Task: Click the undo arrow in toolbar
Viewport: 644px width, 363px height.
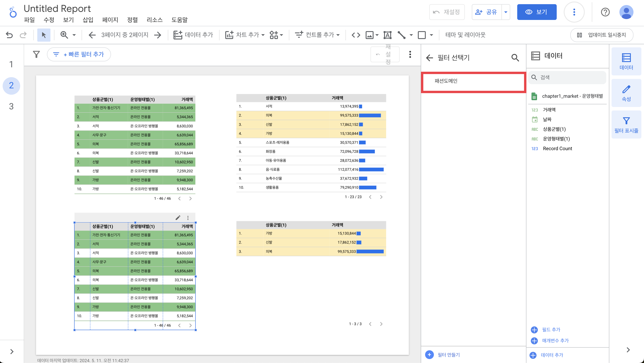Action: coord(9,35)
